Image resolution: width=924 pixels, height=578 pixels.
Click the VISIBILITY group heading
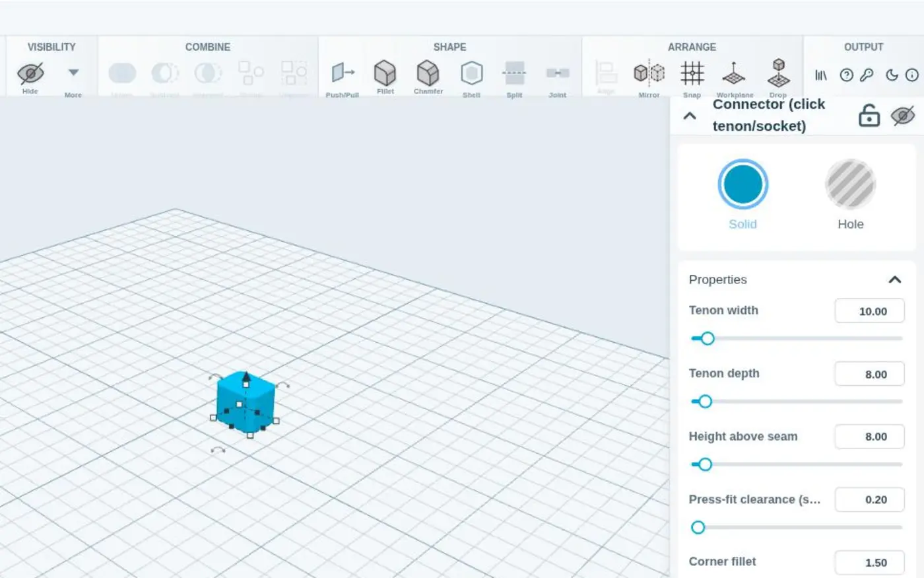pos(51,47)
